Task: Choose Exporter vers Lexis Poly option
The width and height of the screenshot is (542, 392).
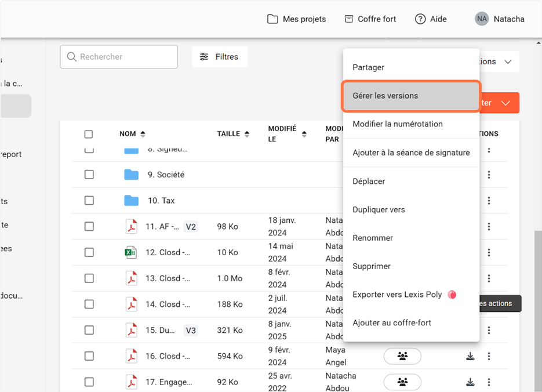Action: 397,295
